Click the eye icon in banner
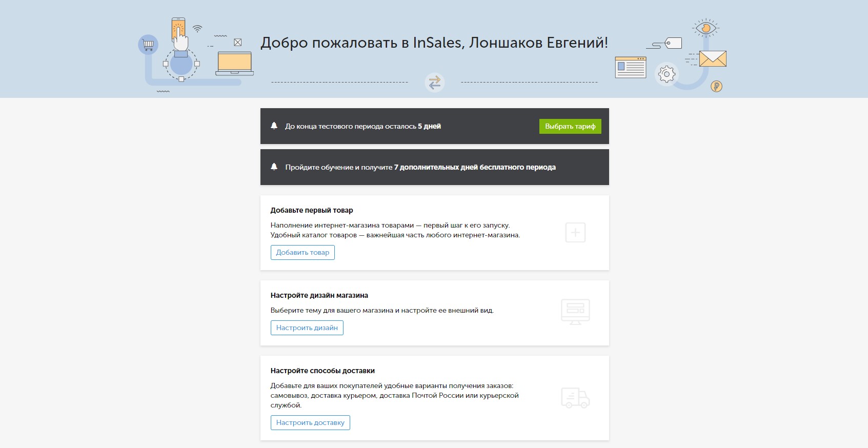This screenshot has height=448, width=868. pos(706,28)
